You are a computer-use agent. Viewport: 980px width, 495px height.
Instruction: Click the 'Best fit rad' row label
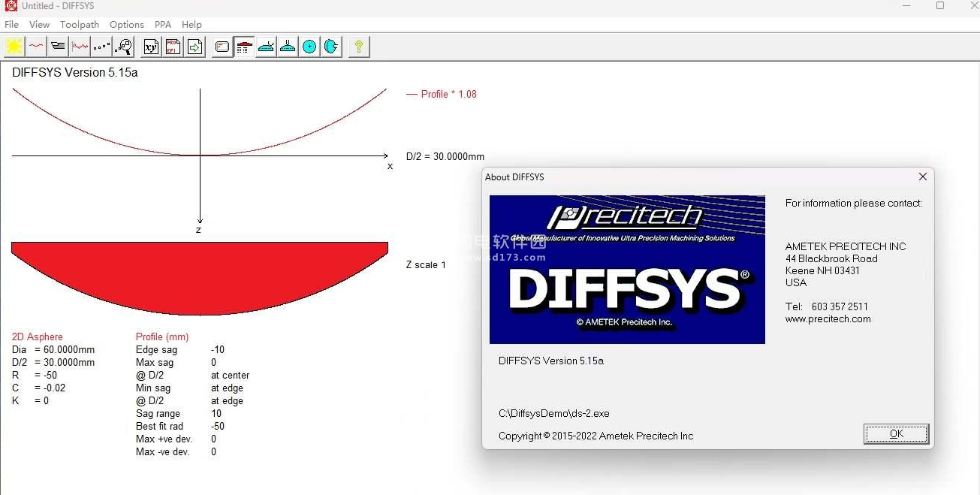pyautogui.click(x=159, y=427)
